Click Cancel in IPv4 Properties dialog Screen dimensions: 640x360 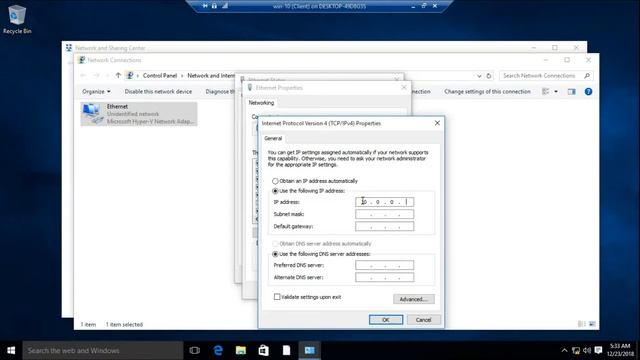pyautogui.click(x=423, y=320)
